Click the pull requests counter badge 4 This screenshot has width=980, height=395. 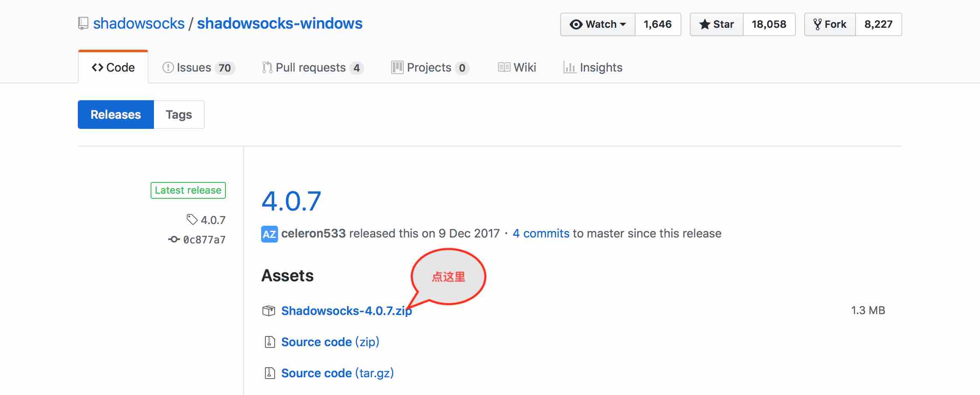357,68
